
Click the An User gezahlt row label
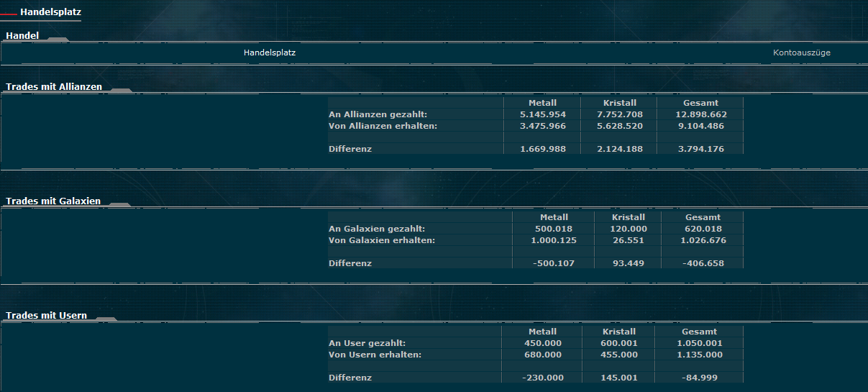(x=367, y=343)
